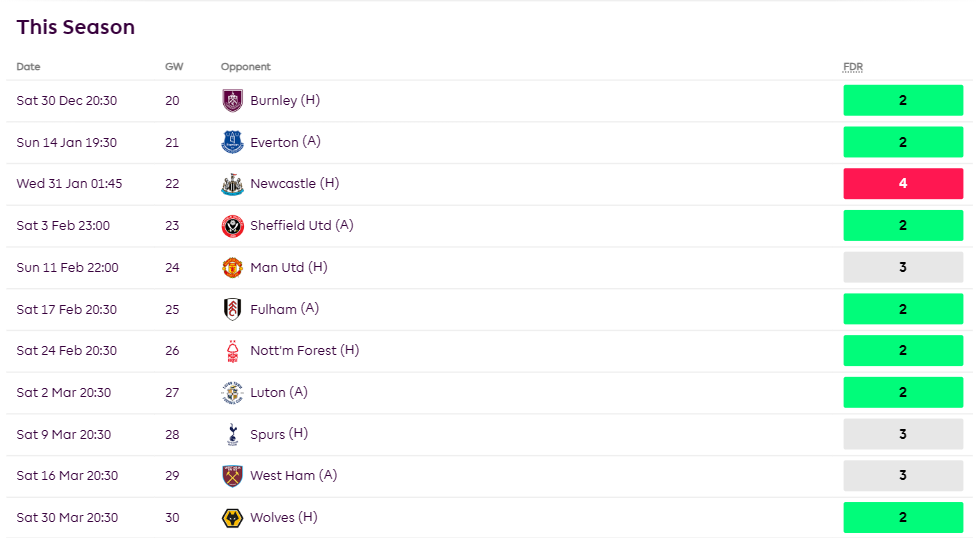Click the Sheffield Utd club crest
This screenshot has height=538, width=976.
[x=232, y=226]
